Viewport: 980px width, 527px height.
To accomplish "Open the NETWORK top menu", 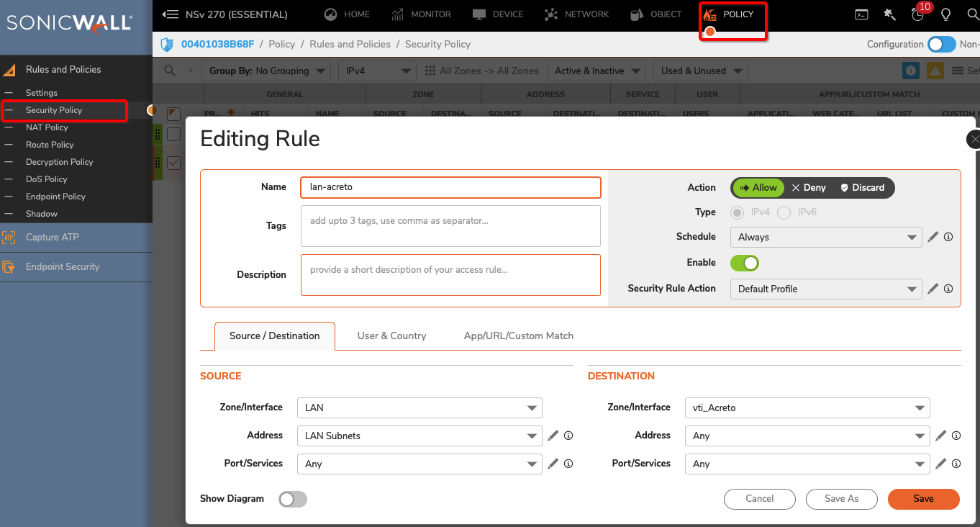I will point(577,14).
